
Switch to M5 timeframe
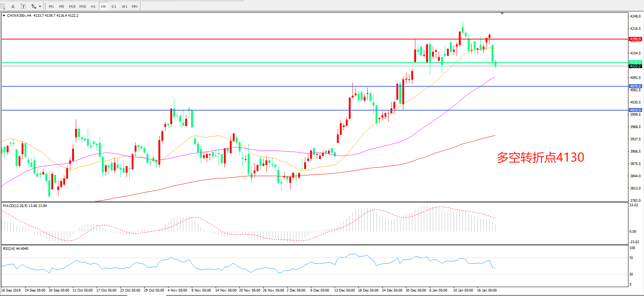pyautogui.click(x=61, y=6)
